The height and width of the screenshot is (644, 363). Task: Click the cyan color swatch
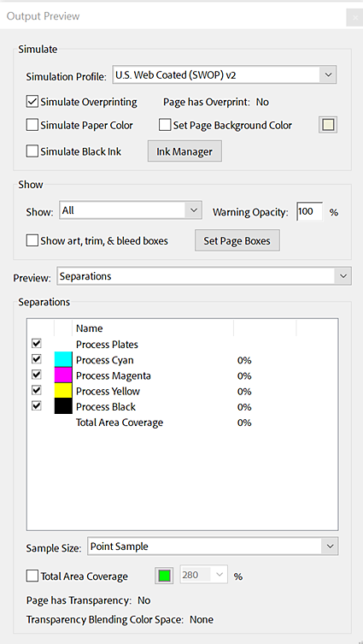click(x=63, y=359)
